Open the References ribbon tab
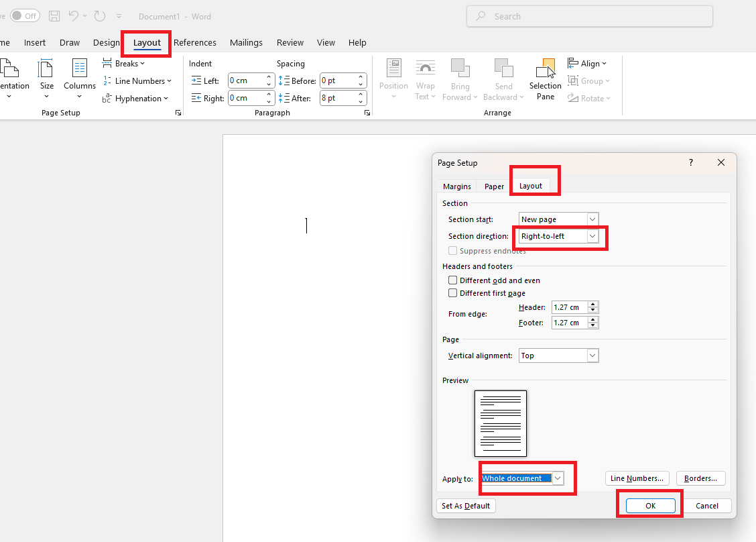Screen dimensions: 756x542 [195, 43]
